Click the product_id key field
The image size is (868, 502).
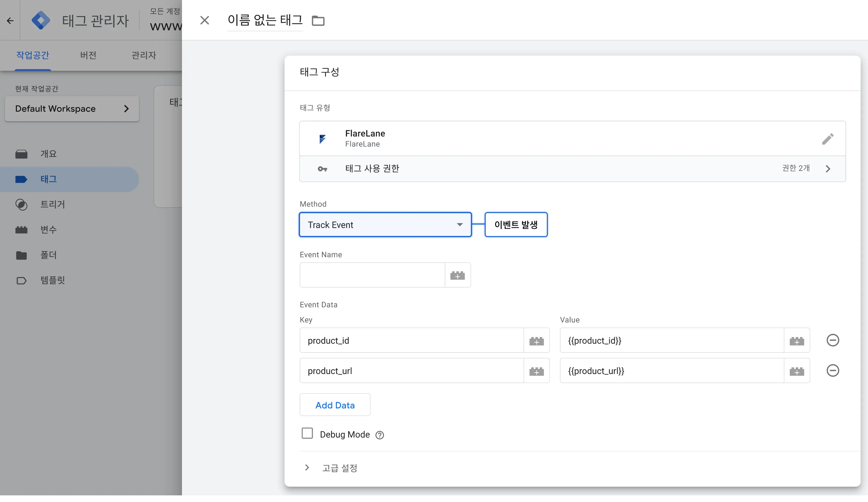(x=412, y=340)
